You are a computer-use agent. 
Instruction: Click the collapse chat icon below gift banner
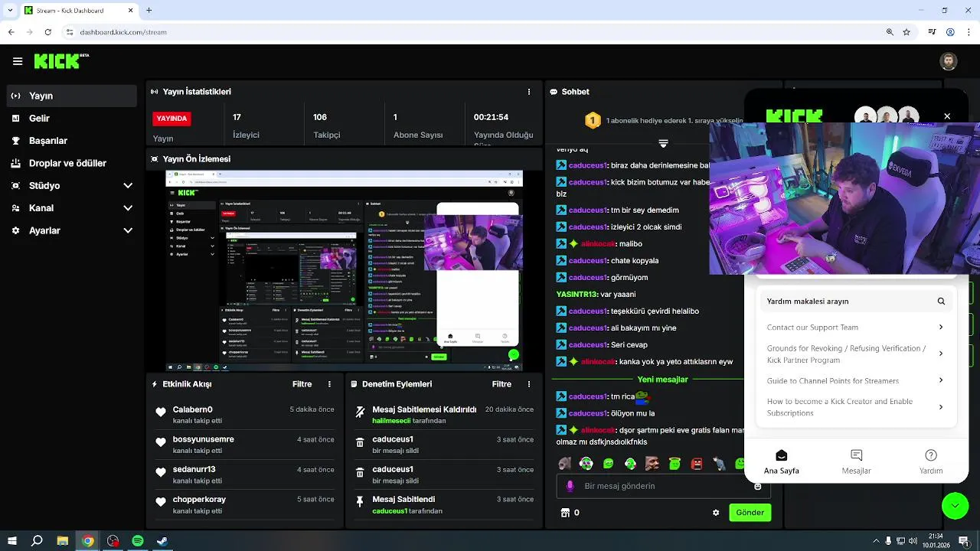click(x=663, y=143)
